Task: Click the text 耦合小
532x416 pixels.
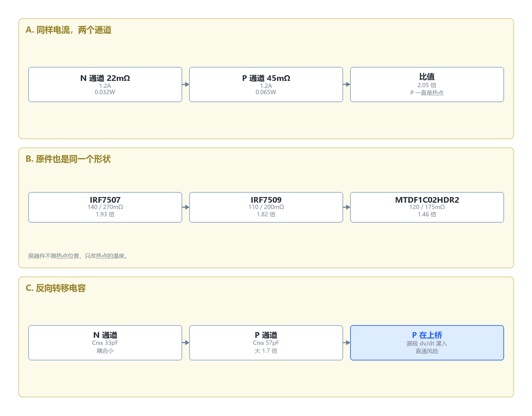Action: [105, 351]
